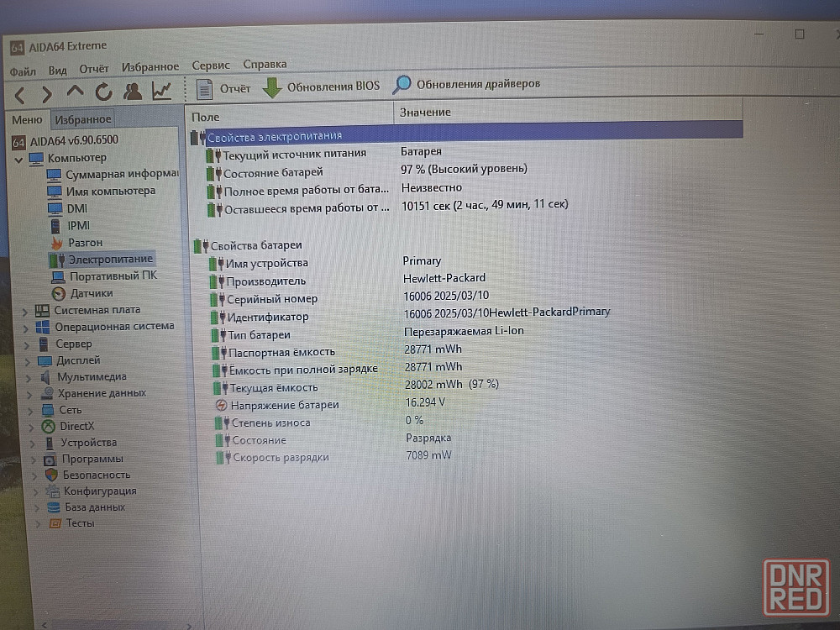The width and height of the screenshot is (840, 630).
Task: Expand the Хранение данных node
Action: pos(30,396)
